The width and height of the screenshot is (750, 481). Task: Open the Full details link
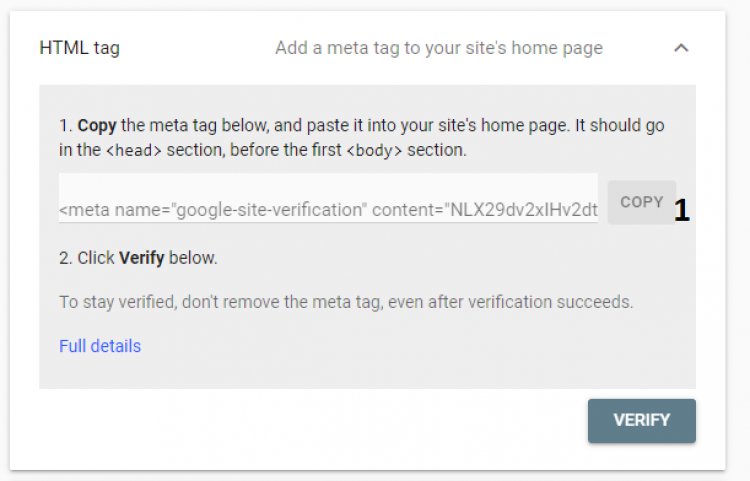coord(100,346)
